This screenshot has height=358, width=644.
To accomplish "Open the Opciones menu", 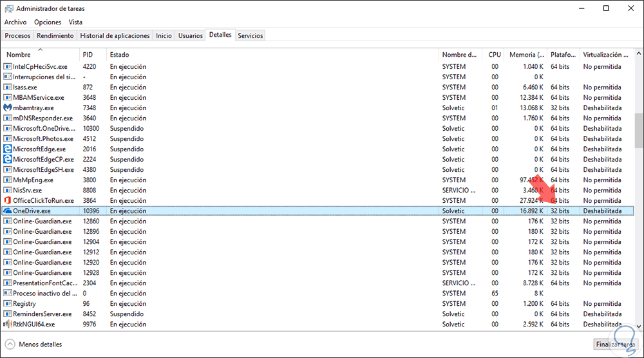I will (x=48, y=22).
